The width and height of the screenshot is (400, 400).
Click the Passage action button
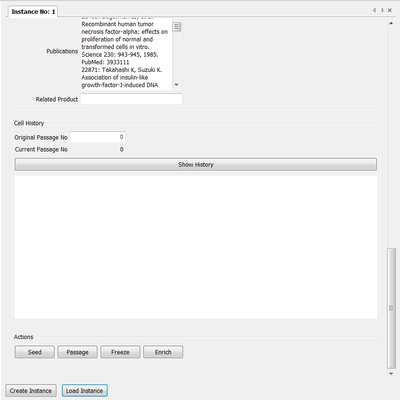[77, 352]
